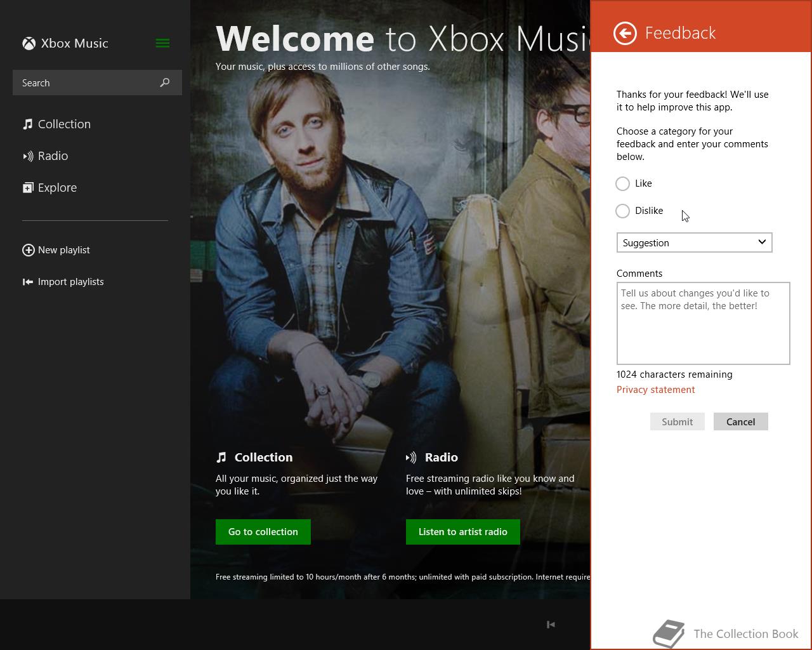Open Explore in the sidebar
812x650 pixels.
click(x=57, y=187)
